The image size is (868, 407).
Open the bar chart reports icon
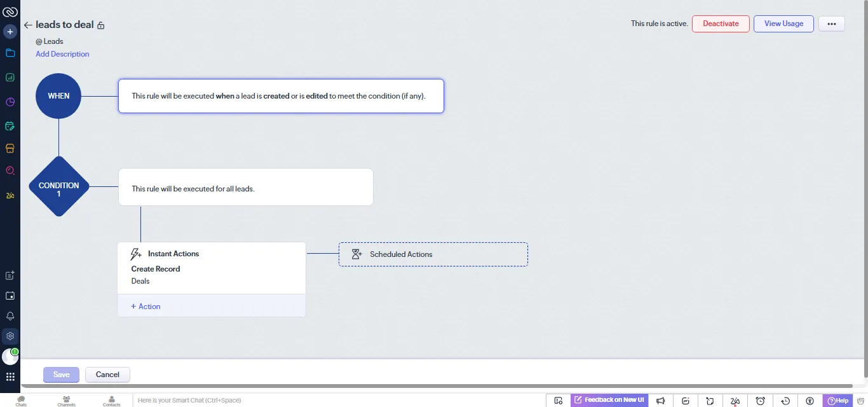point(10,78)
